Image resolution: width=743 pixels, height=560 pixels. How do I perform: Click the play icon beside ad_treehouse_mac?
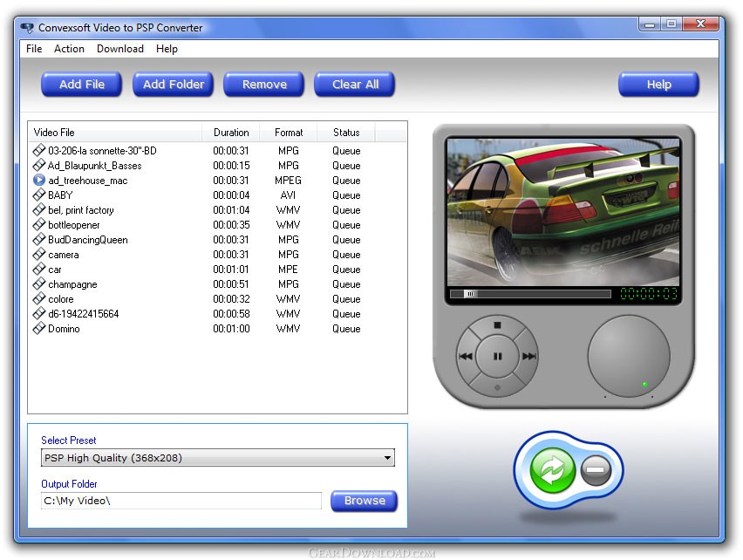(x=39, y=180)
